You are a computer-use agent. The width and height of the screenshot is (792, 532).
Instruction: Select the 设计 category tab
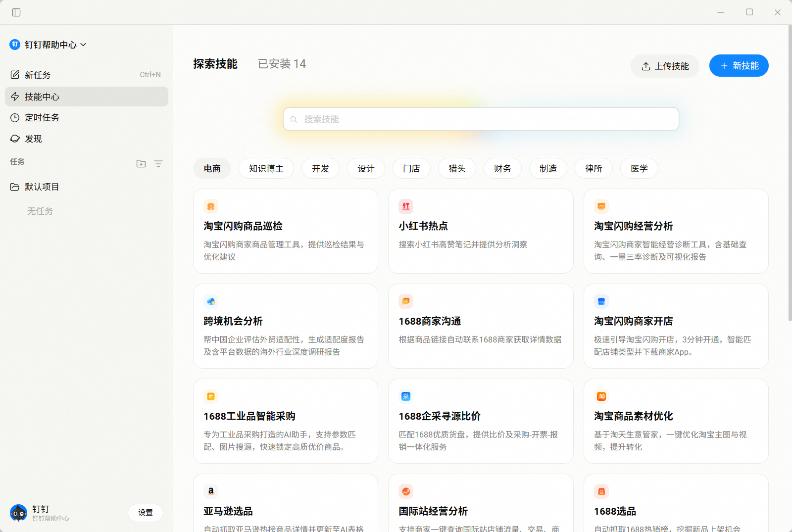pyautogui.click(x=366, y=168)
